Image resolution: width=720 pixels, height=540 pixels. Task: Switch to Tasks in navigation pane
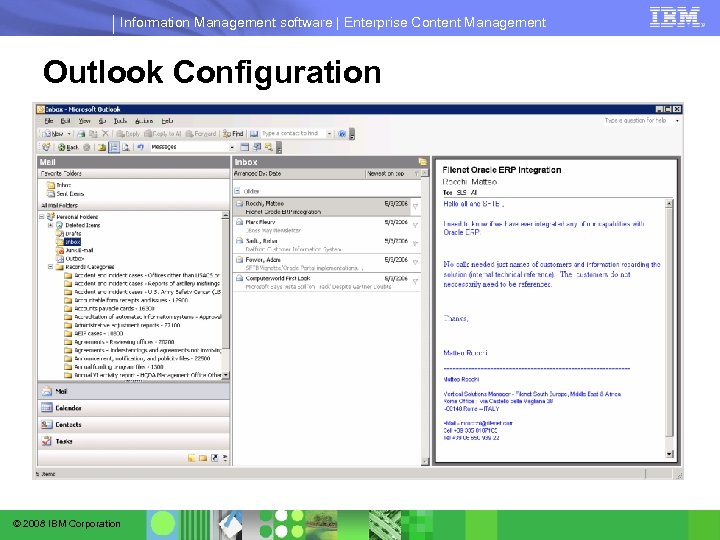(134, 441)
